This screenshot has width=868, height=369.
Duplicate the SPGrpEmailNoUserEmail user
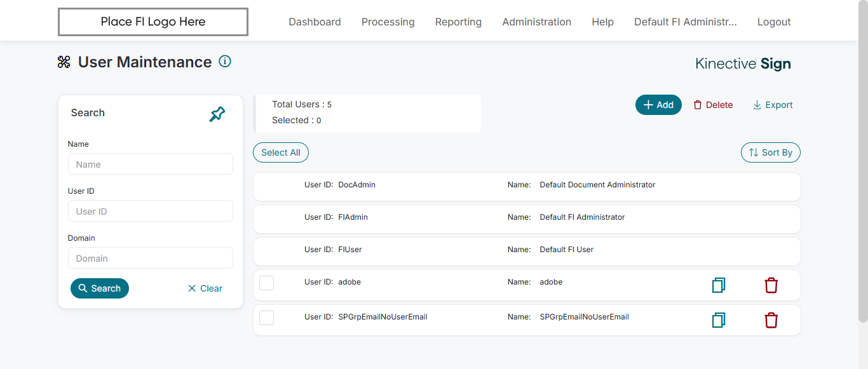click(x=719, y=320)
